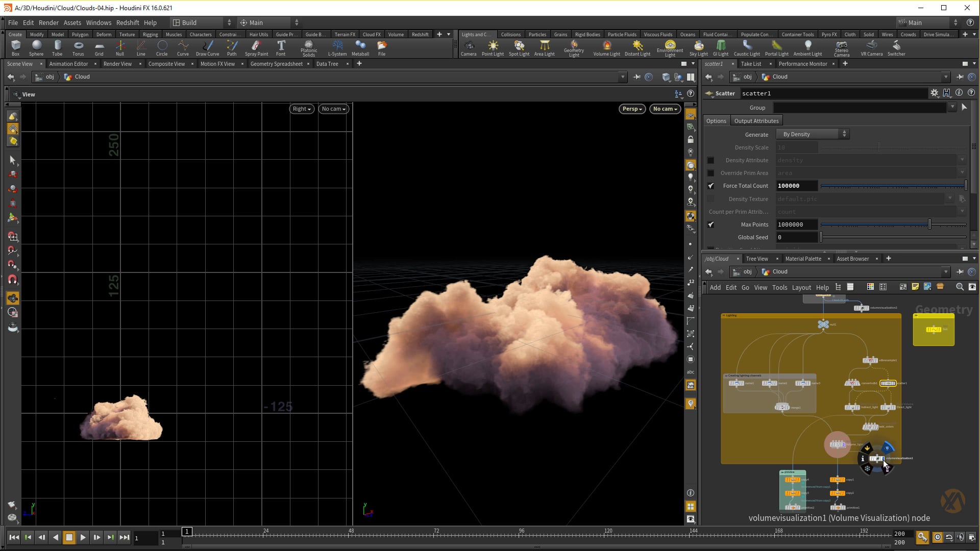Add a Point Light
This screenshot has width=980, height=551.
(493, 48)
